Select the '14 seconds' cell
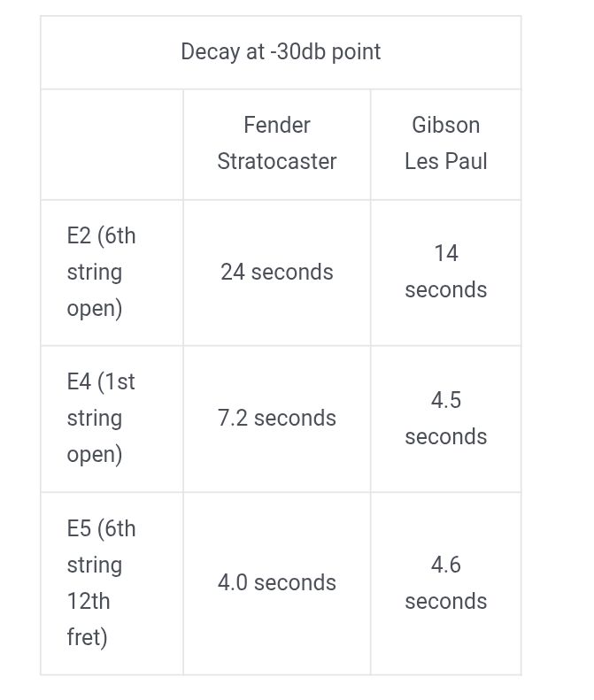594x700 pixels. (x=446, y=272)
